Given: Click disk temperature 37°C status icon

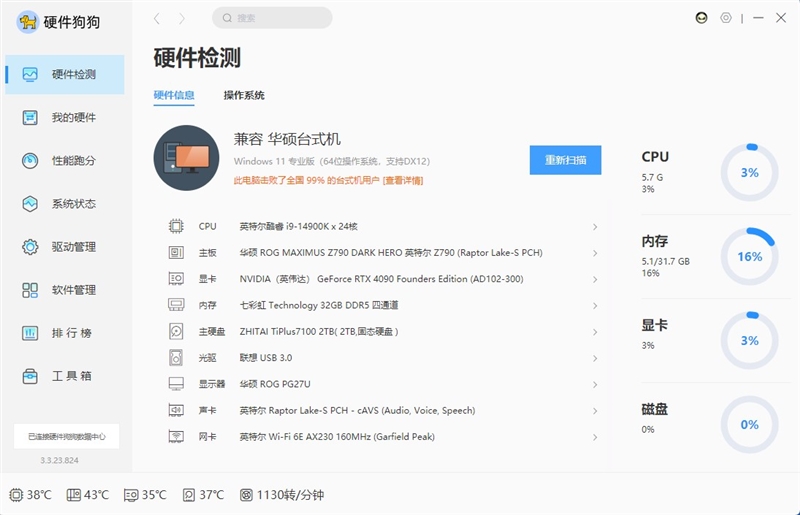Looking at the screenshot, I should [x=189, y=495].
